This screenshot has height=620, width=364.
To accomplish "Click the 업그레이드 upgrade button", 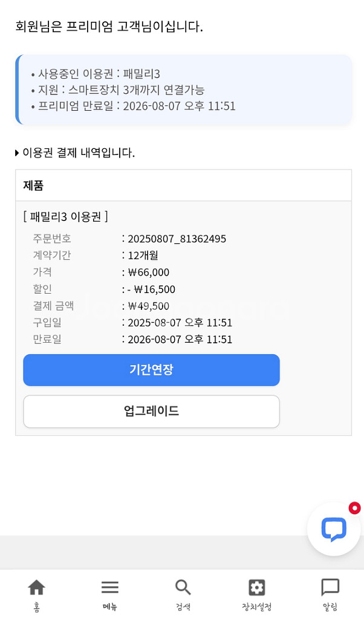I will [x=151, y=411].
